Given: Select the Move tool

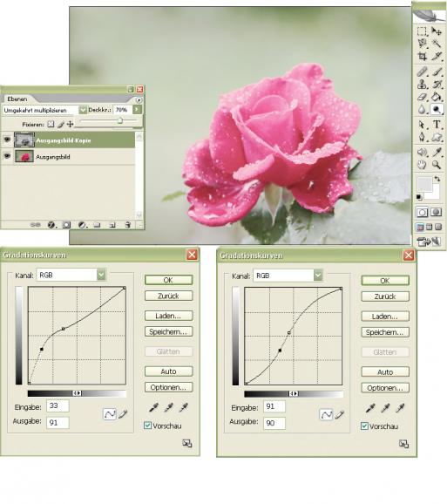Looking at the screenshot, I should coord(436,31).
